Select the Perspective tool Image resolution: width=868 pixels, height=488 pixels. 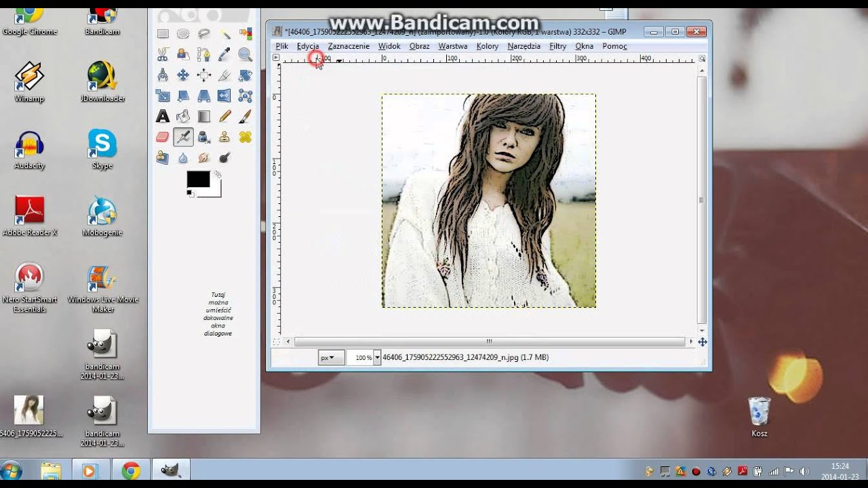pos(204,96)
